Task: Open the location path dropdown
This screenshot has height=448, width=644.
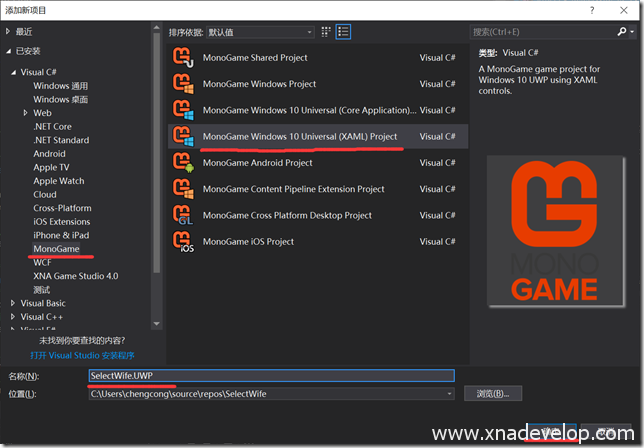Action: [x=450, y=394]
